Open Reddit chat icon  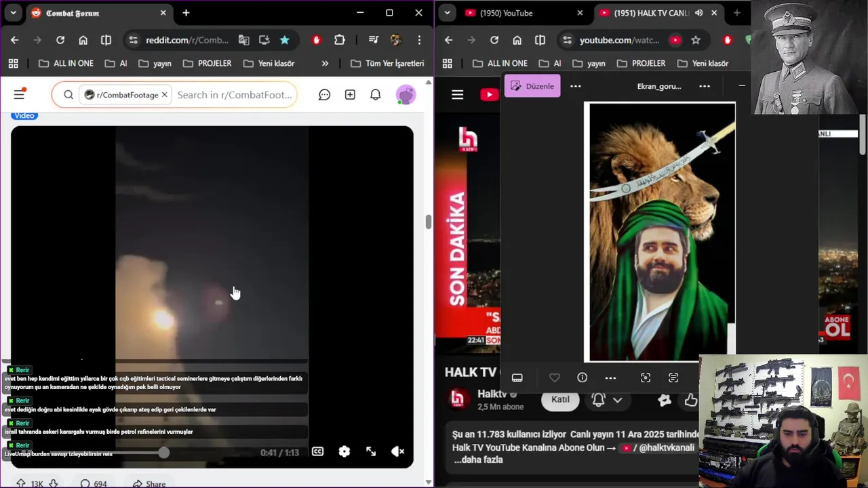(324, 95)
